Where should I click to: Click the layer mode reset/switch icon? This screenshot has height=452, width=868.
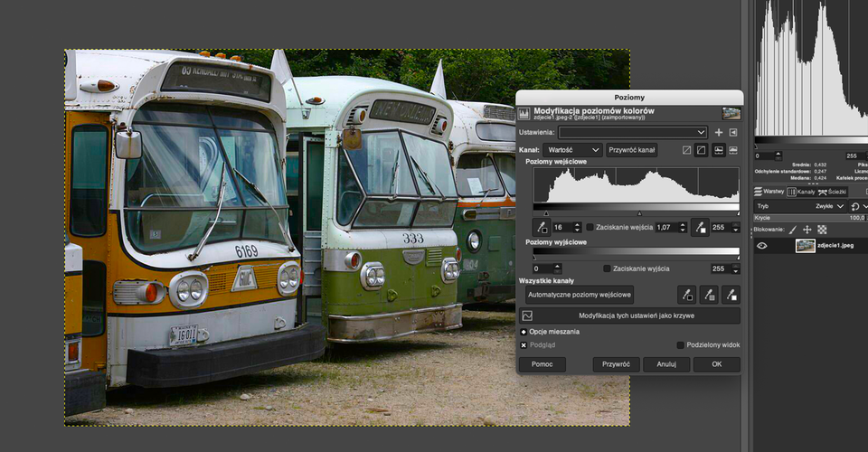(x=855, y=206)
